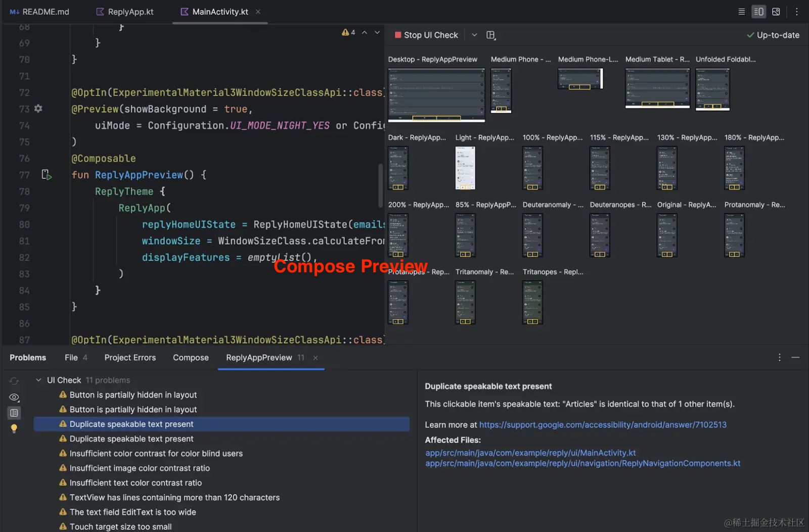
Task: Switch to the Project Errors tab
Action: 130,358
